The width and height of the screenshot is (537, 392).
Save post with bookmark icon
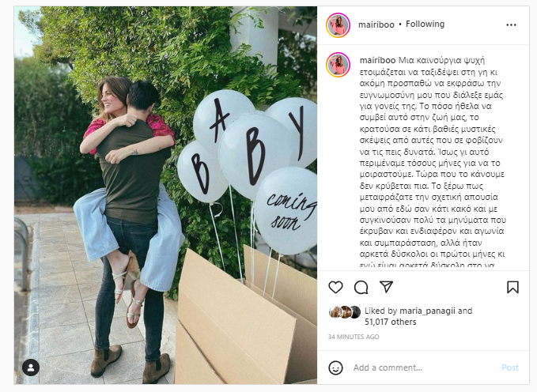512,287
